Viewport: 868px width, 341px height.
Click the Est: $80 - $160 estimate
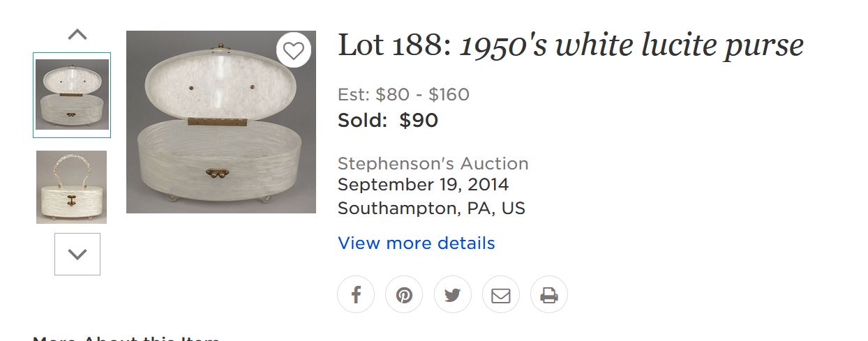[403, 94]
